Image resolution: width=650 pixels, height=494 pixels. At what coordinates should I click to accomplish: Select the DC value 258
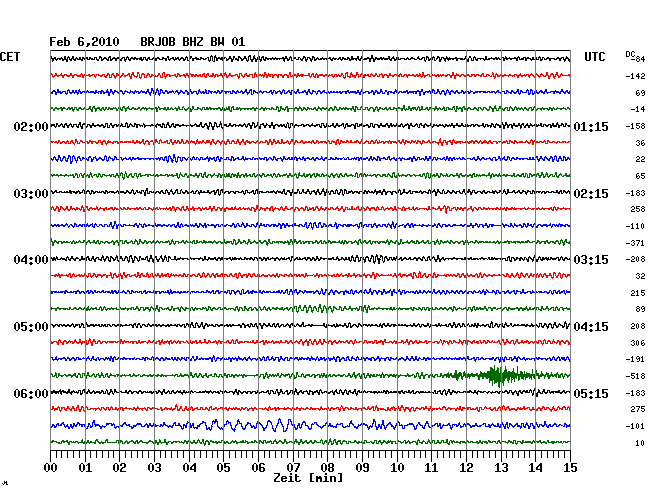click(638, 210)
